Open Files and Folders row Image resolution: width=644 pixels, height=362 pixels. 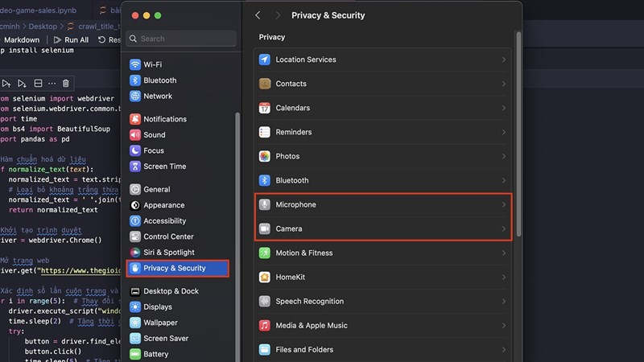[383, 350]
